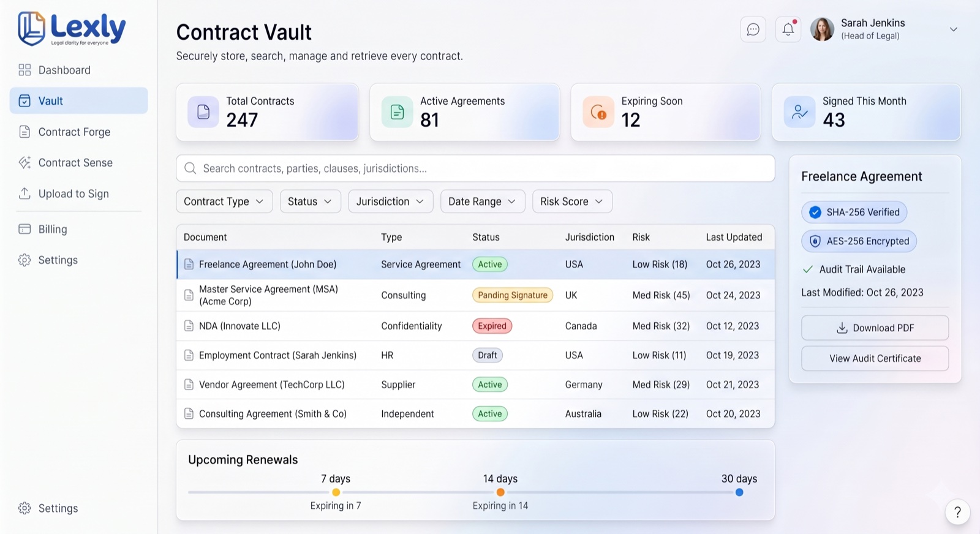
Task: Open the help question mark button
Action: 957,512
